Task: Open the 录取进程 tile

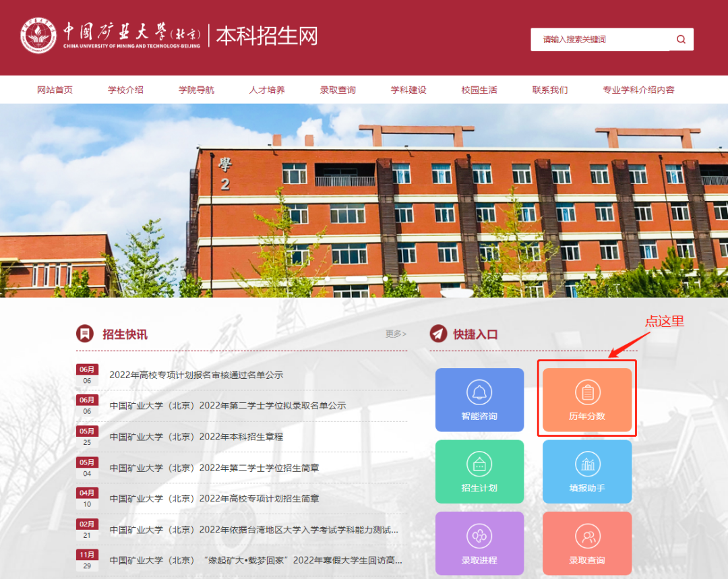Action: [479, 543]
